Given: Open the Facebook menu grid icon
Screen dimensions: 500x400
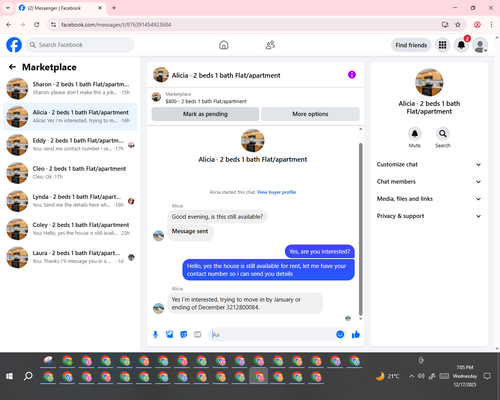Looking at the screenshot, I should [x=442, y=45].
